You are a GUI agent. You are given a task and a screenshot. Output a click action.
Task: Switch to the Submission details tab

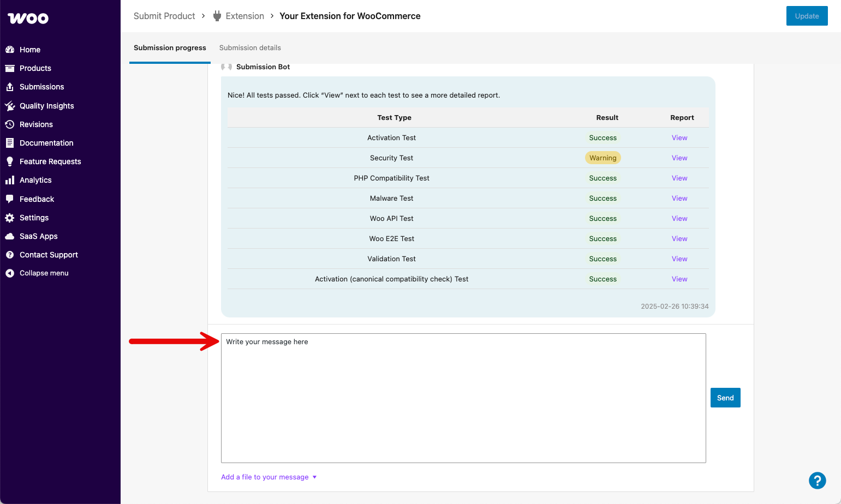click(250, 48)
